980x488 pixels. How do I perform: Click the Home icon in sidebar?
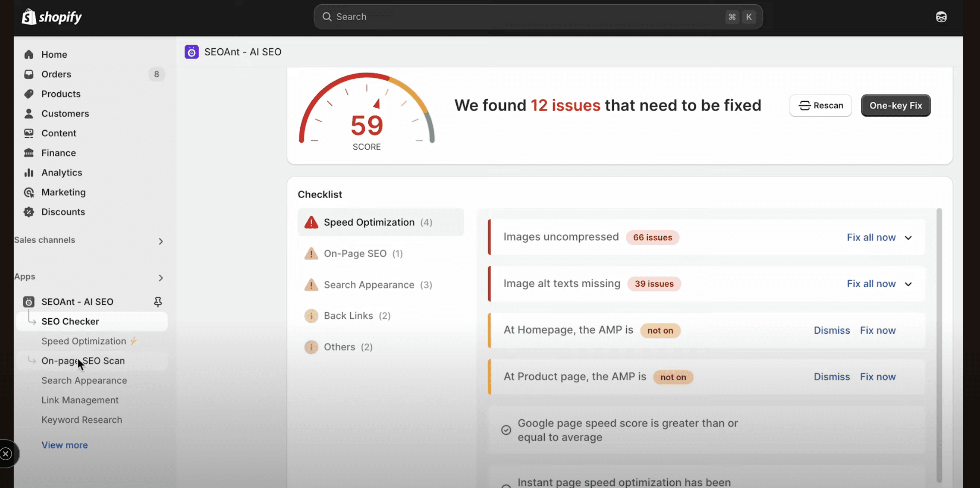[29, 54]
